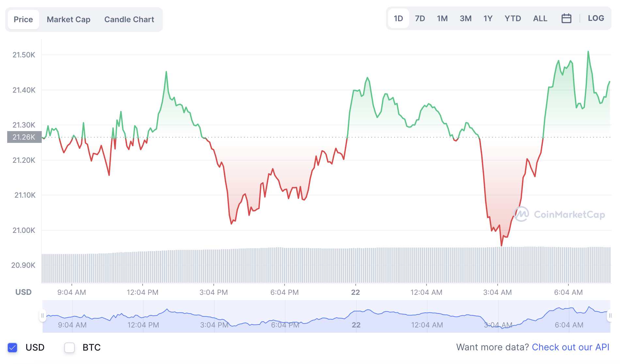Screen dimensions: 620x364
Task: Keep the 1D timeframe selected
Action: tap(398, 18)
